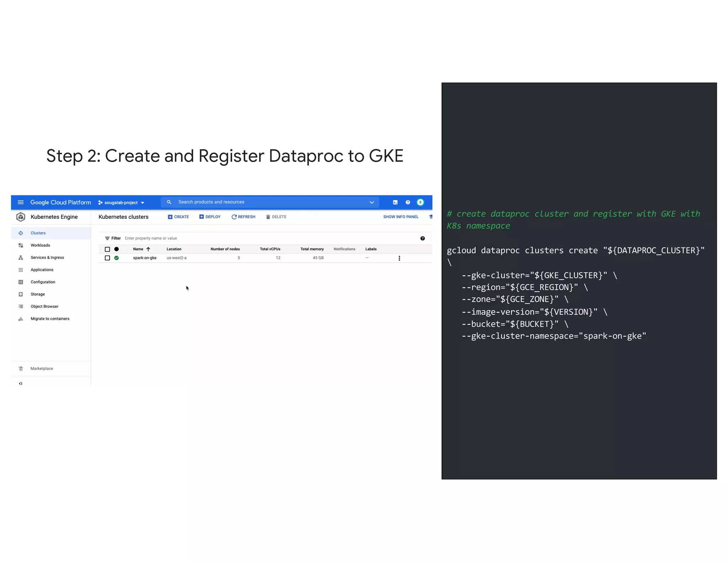Check the spark-on-gke row checkbox

pos(107,258)
